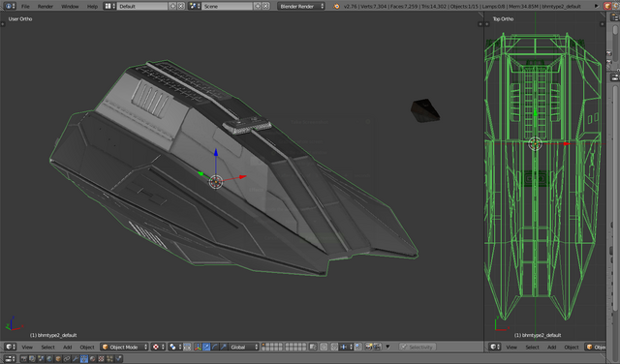Viewport: 620px width, 364px height.
Task: Toggle manipulate center points button
Action: tap(187, 347)
